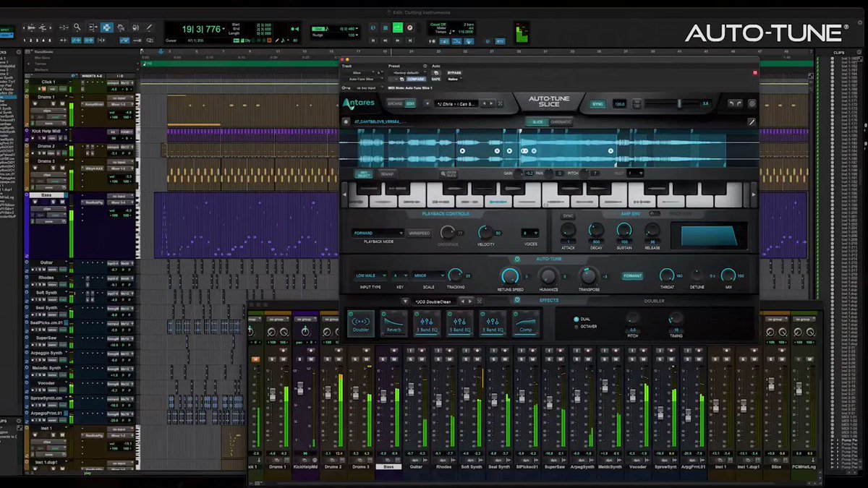This screenshot has width=868, height=488.
Task: Switch to EDIT mode
Action: pyautogui.click(x=410, y=103)
